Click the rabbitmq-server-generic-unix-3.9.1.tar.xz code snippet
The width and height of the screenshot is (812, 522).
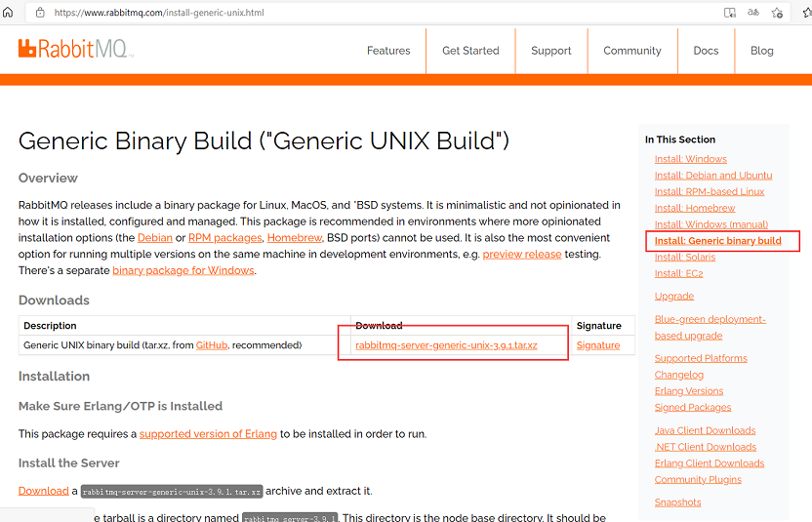pyautogui.click(x=172, y=492)
